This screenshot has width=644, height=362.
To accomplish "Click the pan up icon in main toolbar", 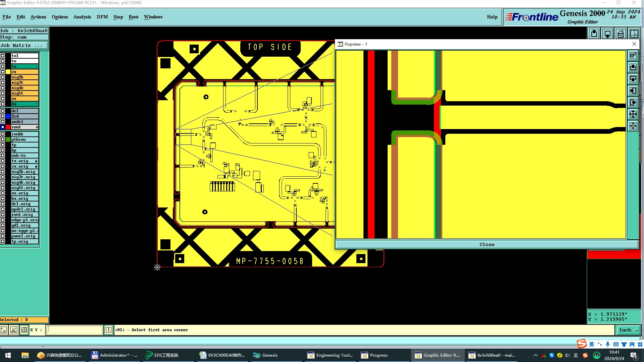I will pyautogui.click(x=594, y=34).
